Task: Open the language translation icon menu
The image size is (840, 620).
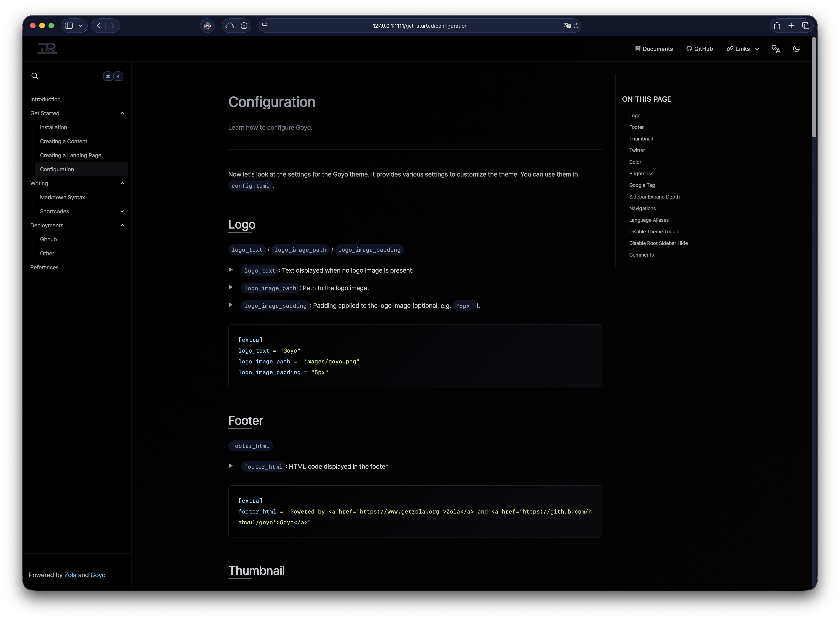Action: 776,49
